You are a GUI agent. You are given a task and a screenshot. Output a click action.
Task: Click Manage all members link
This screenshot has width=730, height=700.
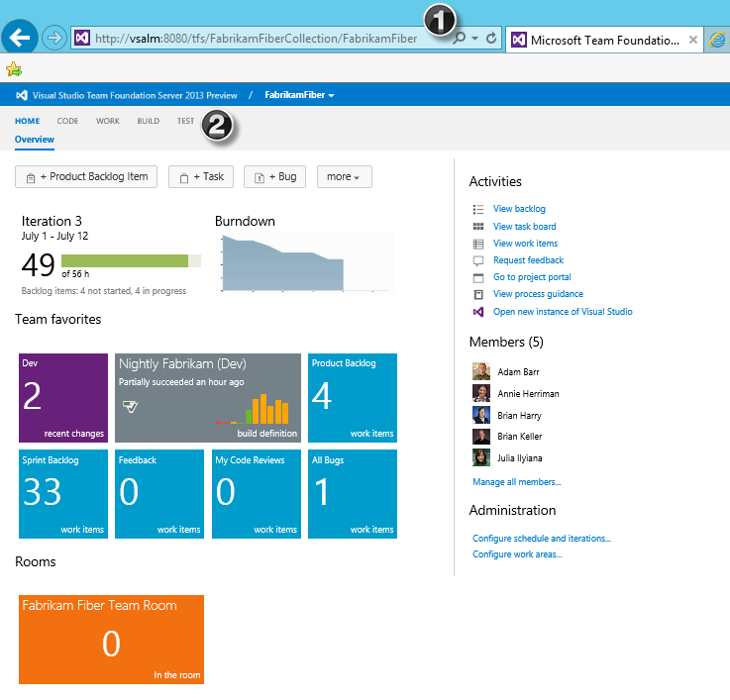(x=517, y=482)
